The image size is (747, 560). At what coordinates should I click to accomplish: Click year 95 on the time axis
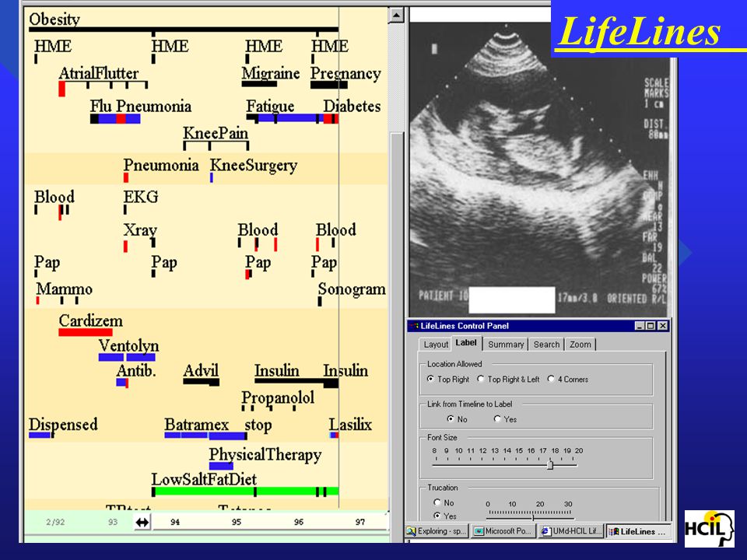coord(237,523)
